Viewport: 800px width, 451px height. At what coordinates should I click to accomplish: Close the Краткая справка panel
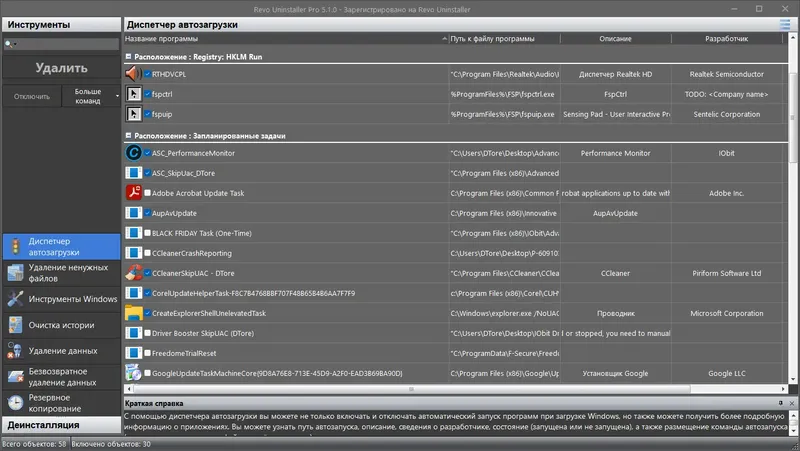[x=792, y=403]
